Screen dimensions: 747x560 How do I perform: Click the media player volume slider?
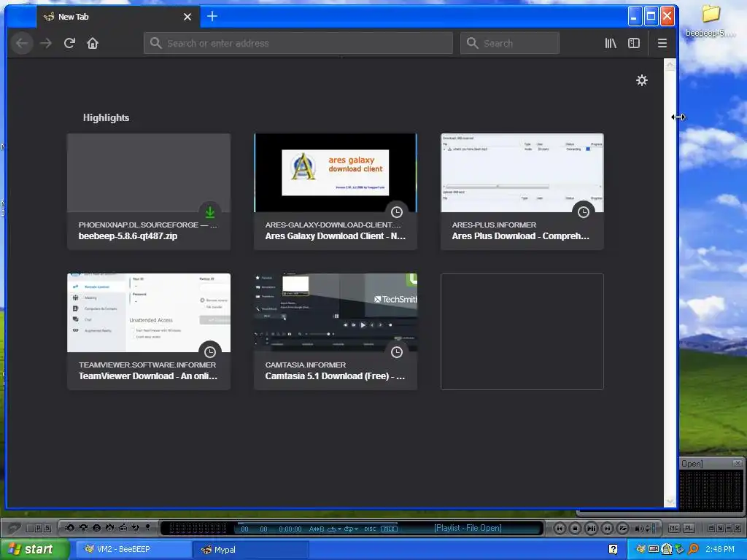coord(654,528)
